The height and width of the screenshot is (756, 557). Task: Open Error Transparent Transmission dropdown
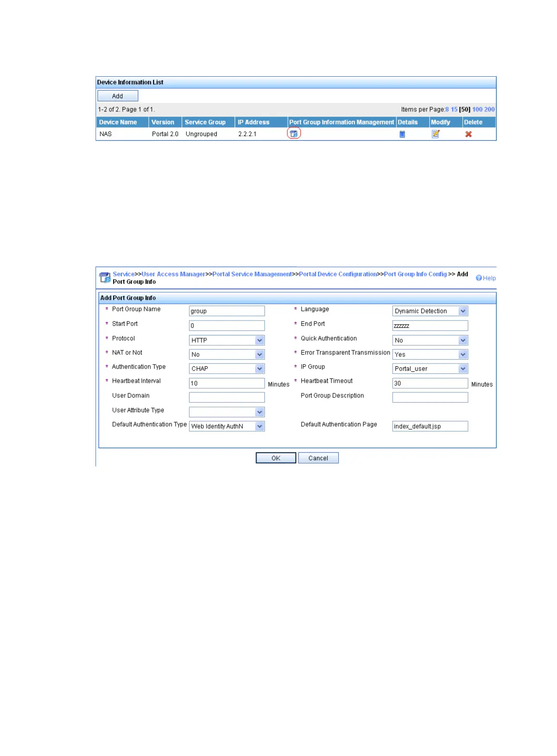pyautogui.click(x=430, y=355)
